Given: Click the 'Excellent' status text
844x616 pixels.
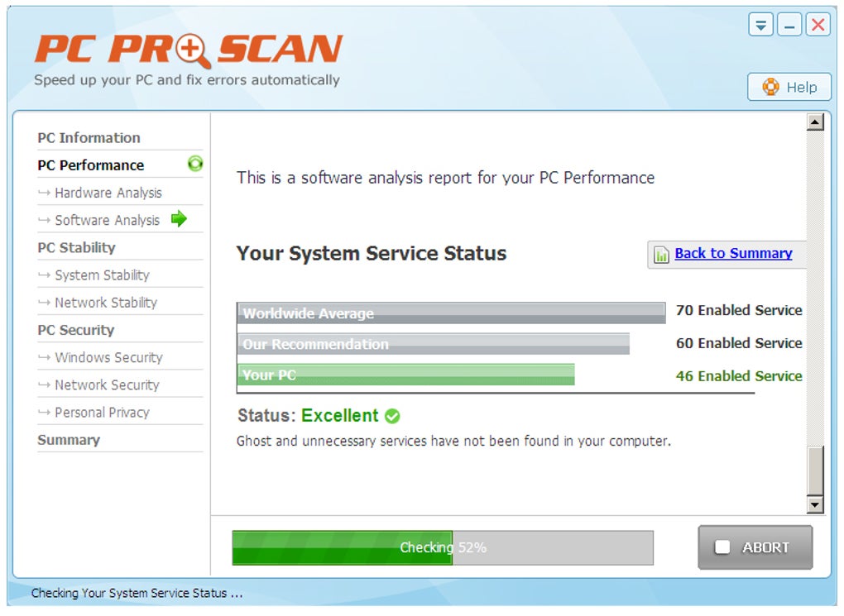Looking at the screenshot, I should [339, 415].
